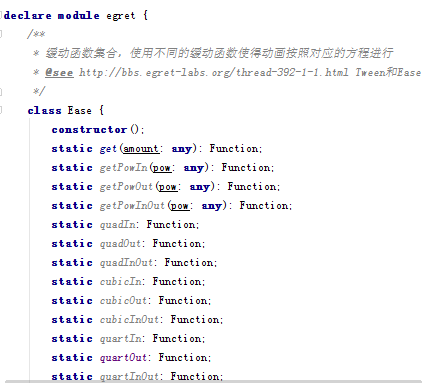Click the quartInOut property name
The image size is (446, 383).
(x=129, y=376)
